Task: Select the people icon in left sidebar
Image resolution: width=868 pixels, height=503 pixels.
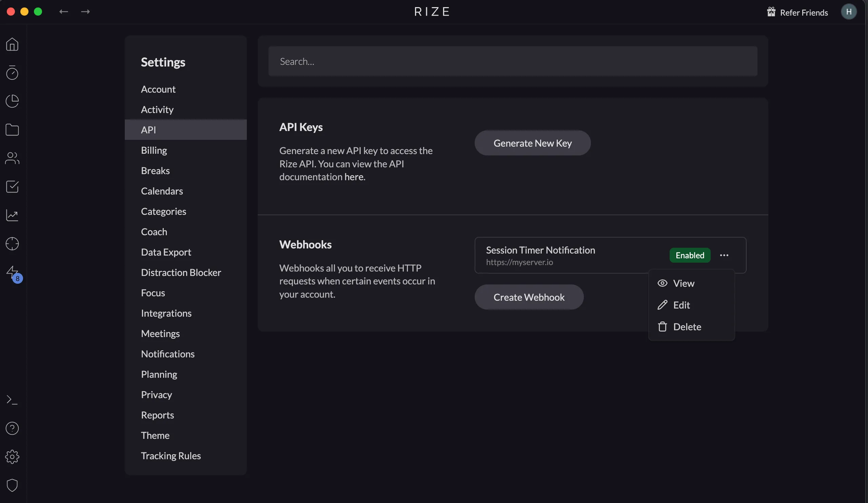Action: (x=12, y=158)
